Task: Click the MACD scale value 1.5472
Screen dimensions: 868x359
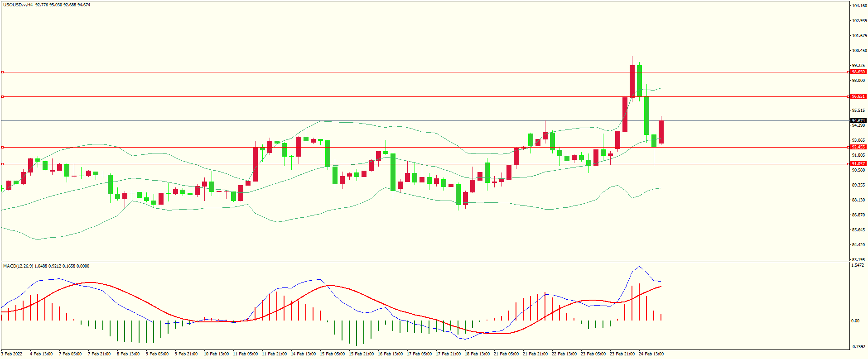Action: (858, 265)
